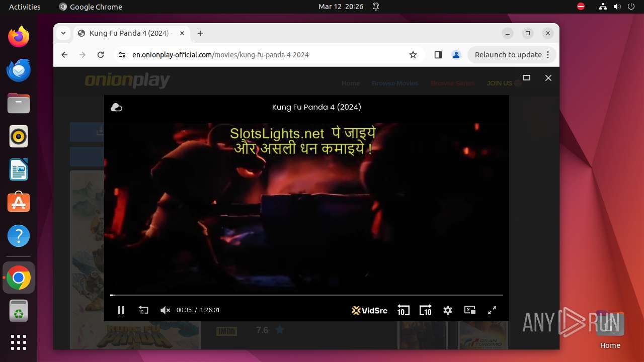Toggle fullscreen video mode

coord(493,310)
